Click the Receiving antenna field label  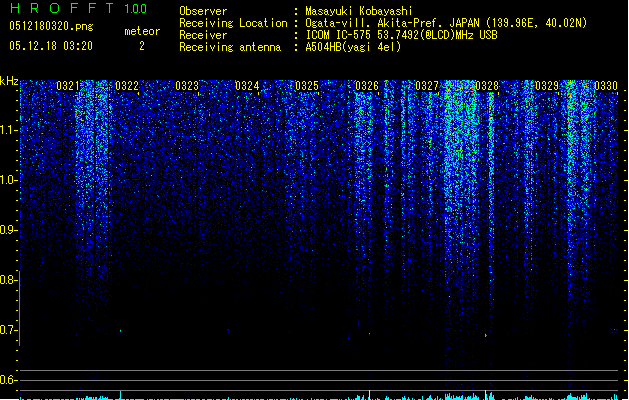click(x=230, y=47)
